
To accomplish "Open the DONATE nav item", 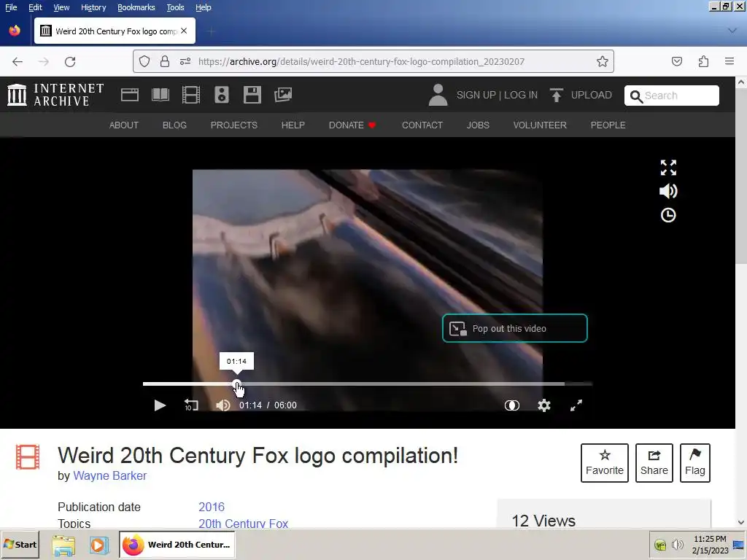I will 352,125.
